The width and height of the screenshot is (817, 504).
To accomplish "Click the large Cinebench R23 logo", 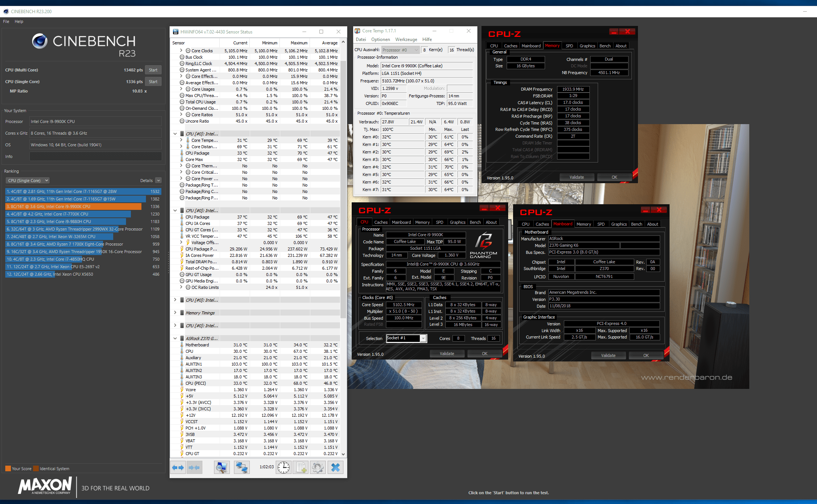I will click(x=84, y=45).
